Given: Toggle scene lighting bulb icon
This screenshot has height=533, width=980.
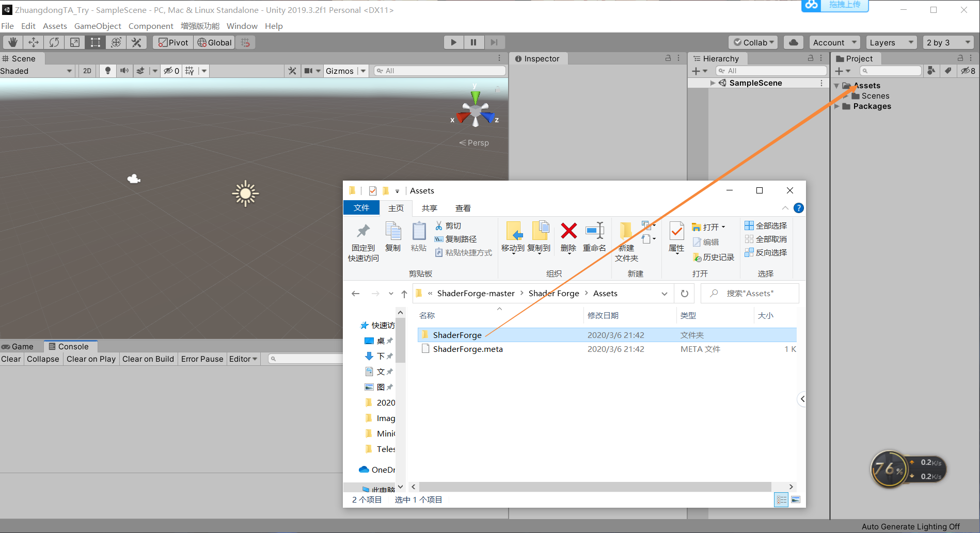Looking at the screenshot, I should (x=107, y=71).
